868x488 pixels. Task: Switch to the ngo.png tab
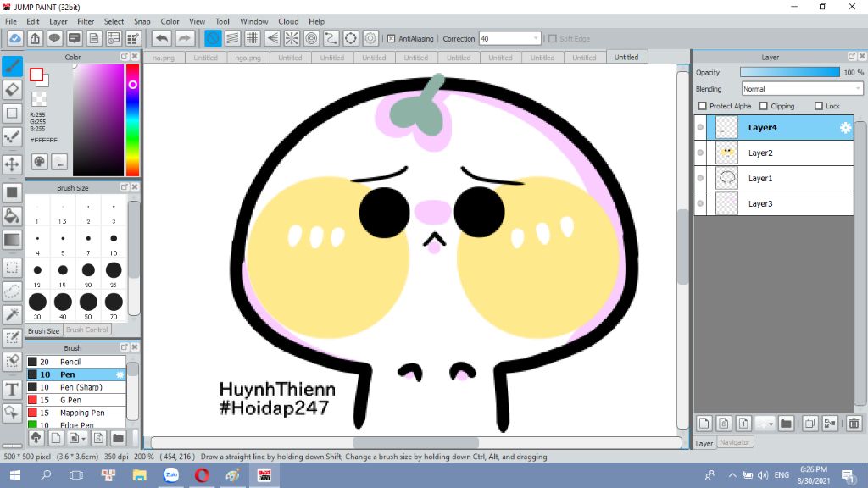pyautogui.click(x=248, y=58)
